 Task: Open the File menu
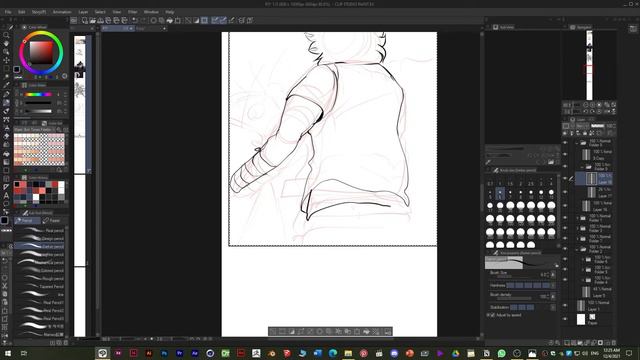(8, 12)
